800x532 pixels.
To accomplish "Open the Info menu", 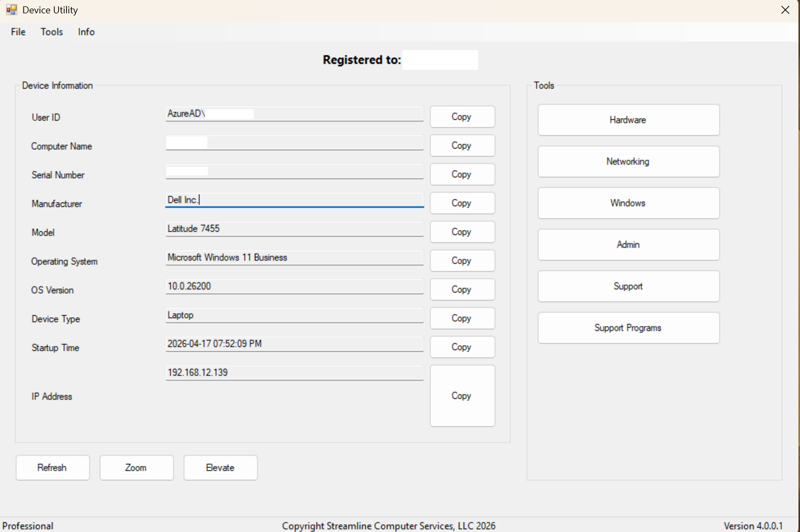I will click(x=86, y=32).
